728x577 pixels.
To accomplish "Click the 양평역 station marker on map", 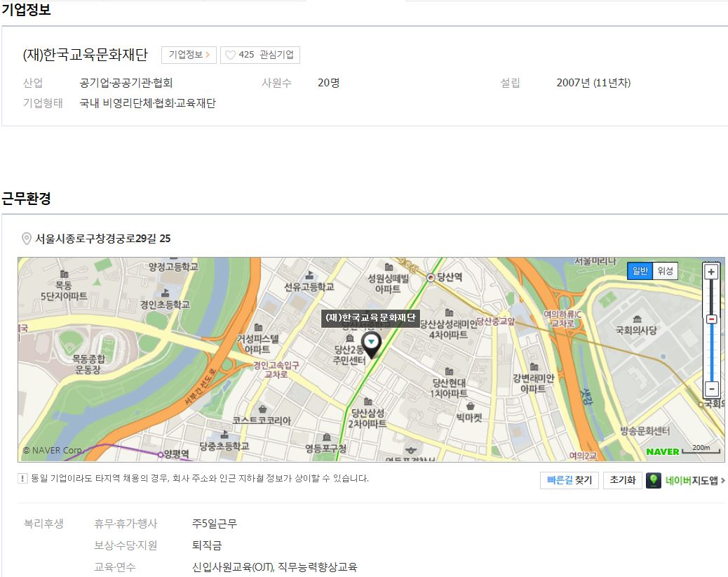I will 161,455.
